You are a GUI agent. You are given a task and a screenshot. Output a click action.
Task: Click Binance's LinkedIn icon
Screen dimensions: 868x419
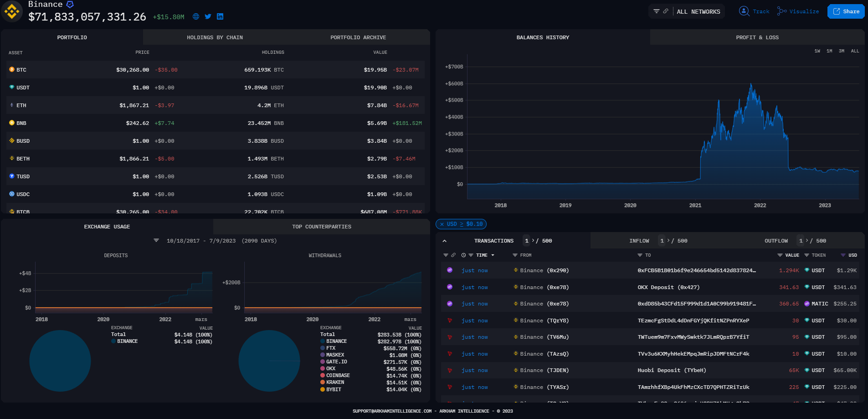click(x=220, y=16)
